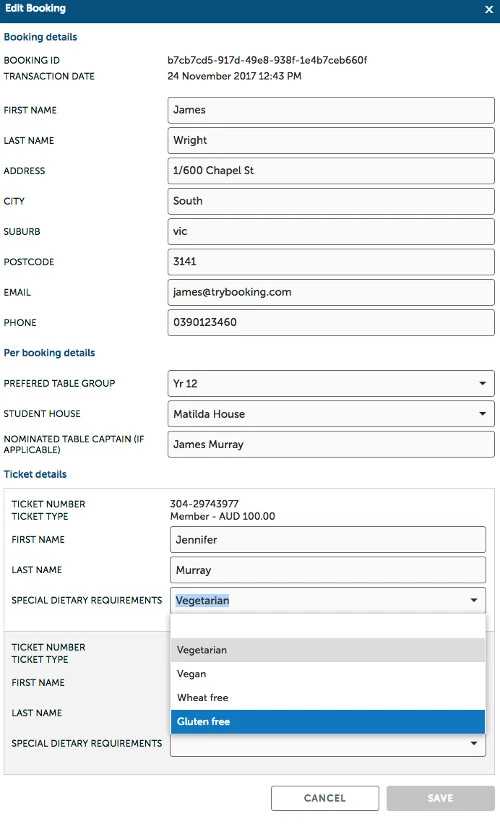The width and height of the screenshot is (500, 824).
Task: Edit the booking First Name field James
Action: (x=331, y=110)
